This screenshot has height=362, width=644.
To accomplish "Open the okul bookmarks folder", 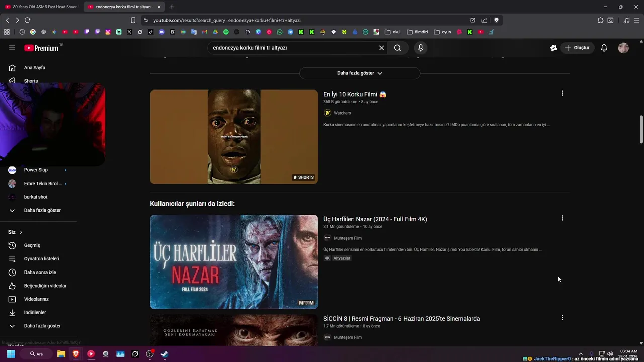I will point(393,32).
